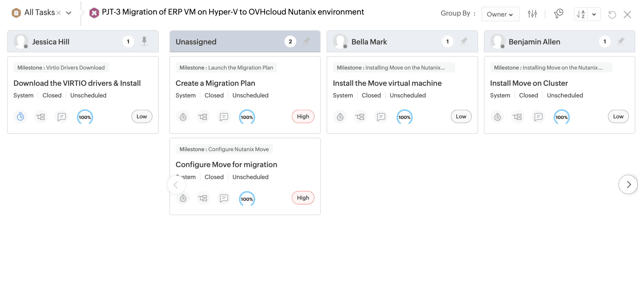Toggle pin on Jessica Hill column
The height and width of the screenshot is (292, 644).
click(144, 41)
